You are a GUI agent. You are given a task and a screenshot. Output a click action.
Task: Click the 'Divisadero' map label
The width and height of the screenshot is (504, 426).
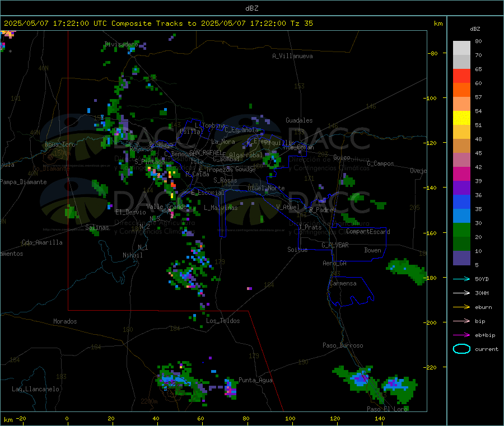[x=121, y=44]
